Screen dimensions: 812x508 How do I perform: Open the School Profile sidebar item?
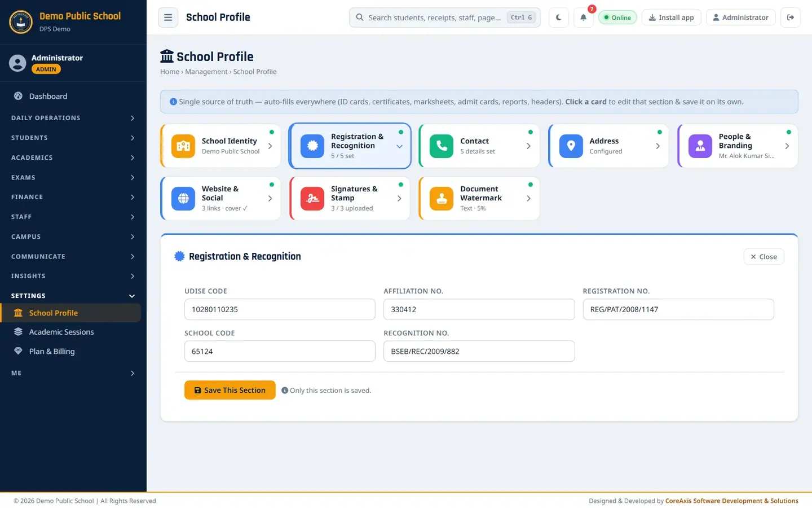[71, 313]
